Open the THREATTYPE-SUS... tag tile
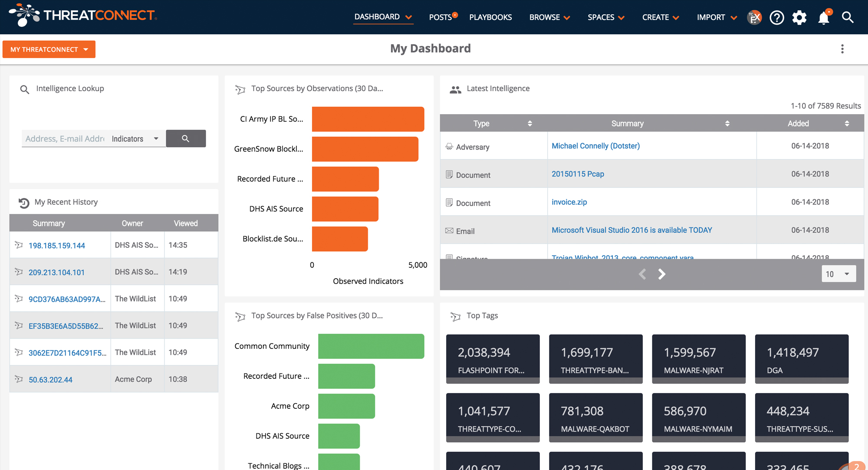Viewport: 868px width, 470px height. click(802, 417)
